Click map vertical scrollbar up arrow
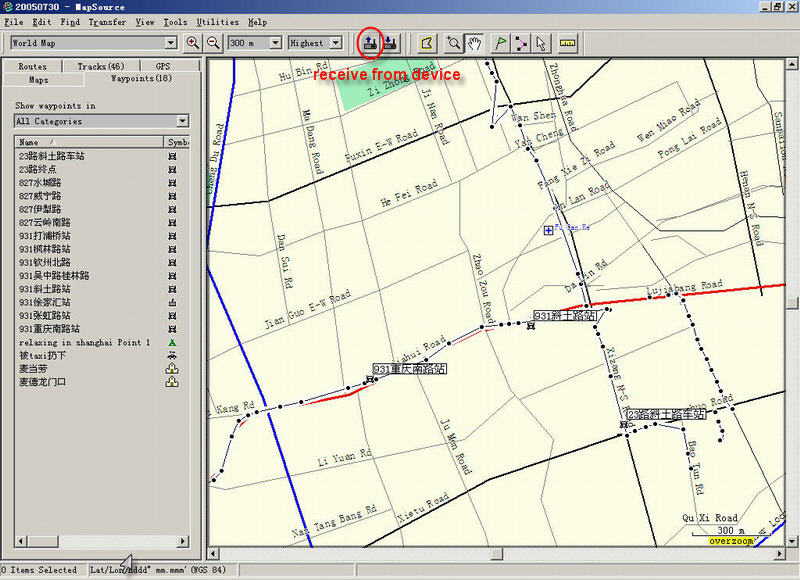800x580 pixels. [x=791, y=64]
